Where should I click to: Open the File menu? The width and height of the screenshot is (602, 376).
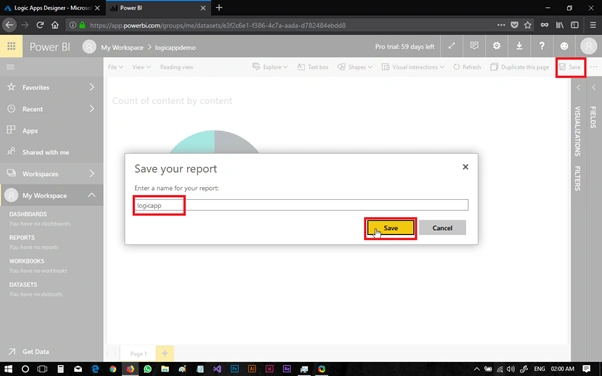(115, 67)
